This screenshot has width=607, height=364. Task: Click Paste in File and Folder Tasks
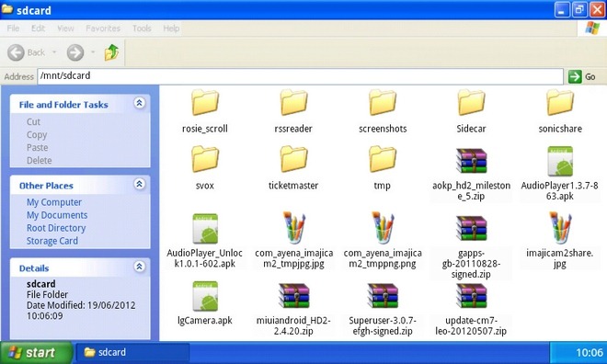point(37,148)
